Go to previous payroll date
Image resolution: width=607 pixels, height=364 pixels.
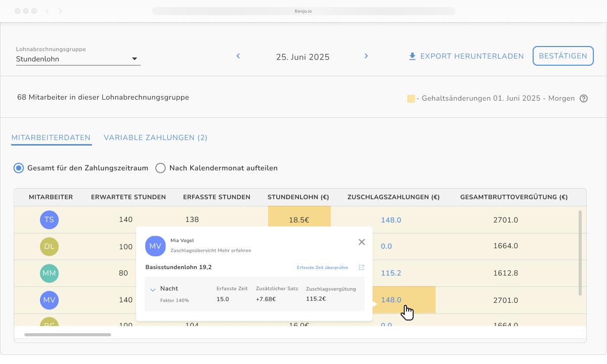point(238,56)
